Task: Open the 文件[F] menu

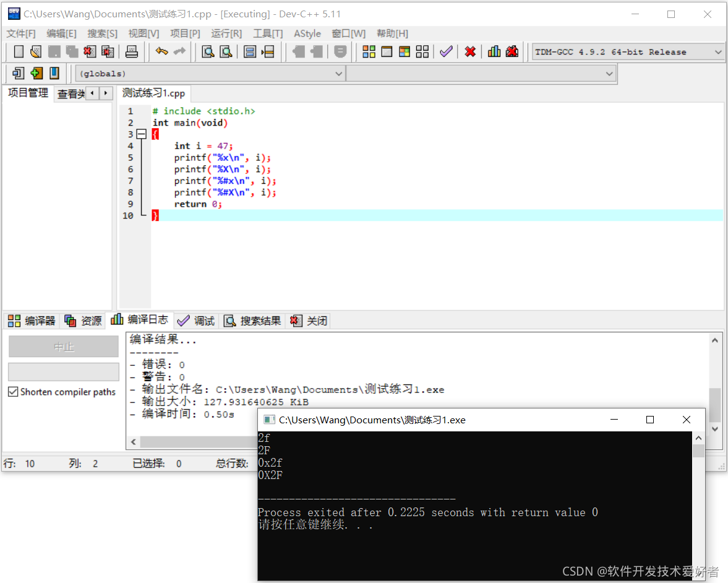Action: [x=21, y=33]
